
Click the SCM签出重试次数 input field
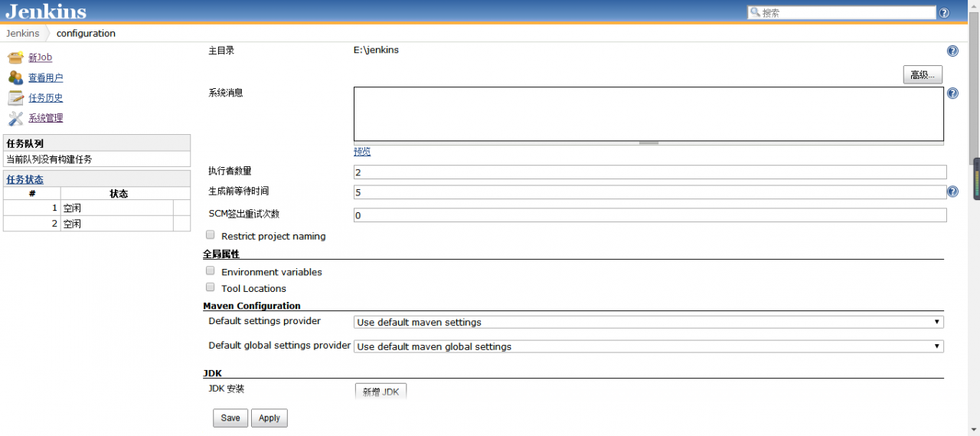point(650,215)
